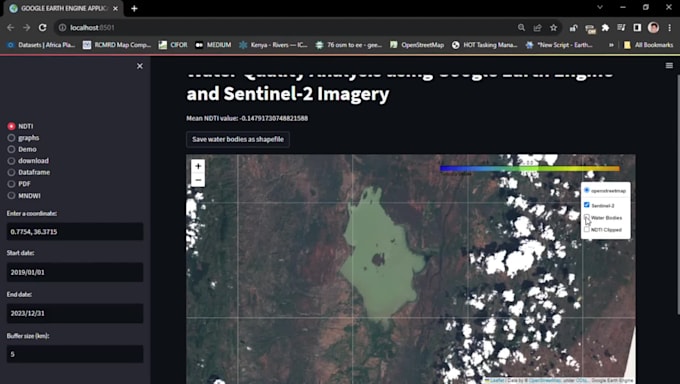Open the 76 osm to ee bookmark
Viewport: 680px width, 384px height.
pos(349,45)
